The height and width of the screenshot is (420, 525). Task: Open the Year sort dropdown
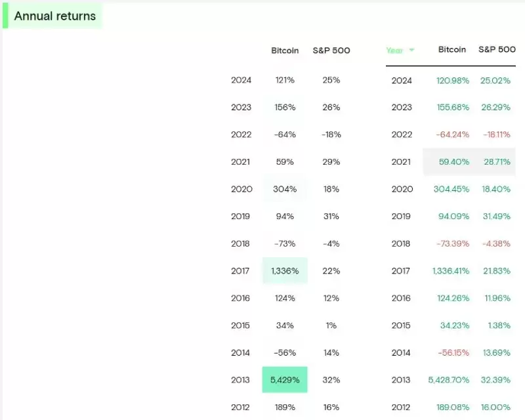(x=400, y=51)
